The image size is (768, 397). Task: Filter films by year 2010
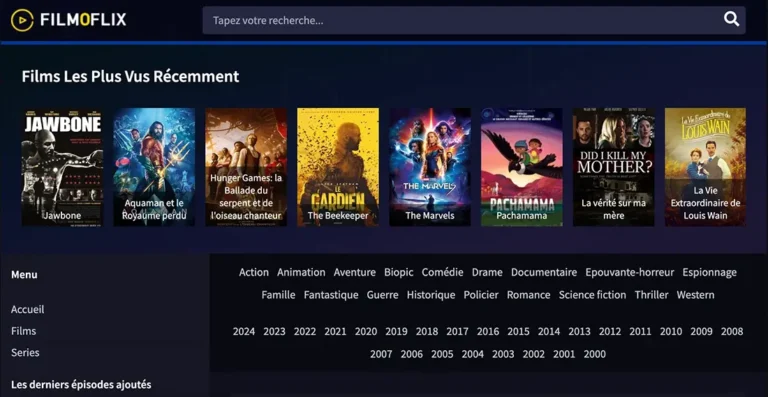coord(671,331)
